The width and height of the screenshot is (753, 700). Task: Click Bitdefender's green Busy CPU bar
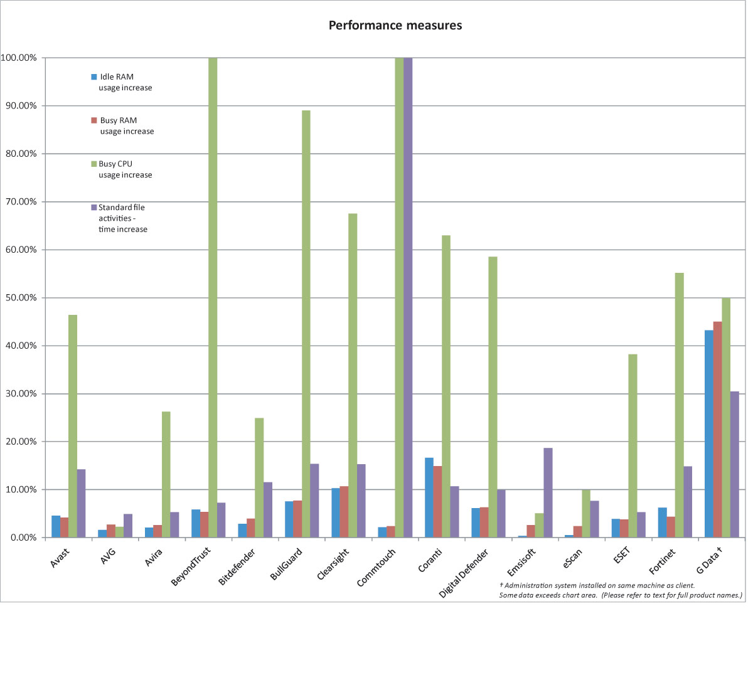point(259,477)
